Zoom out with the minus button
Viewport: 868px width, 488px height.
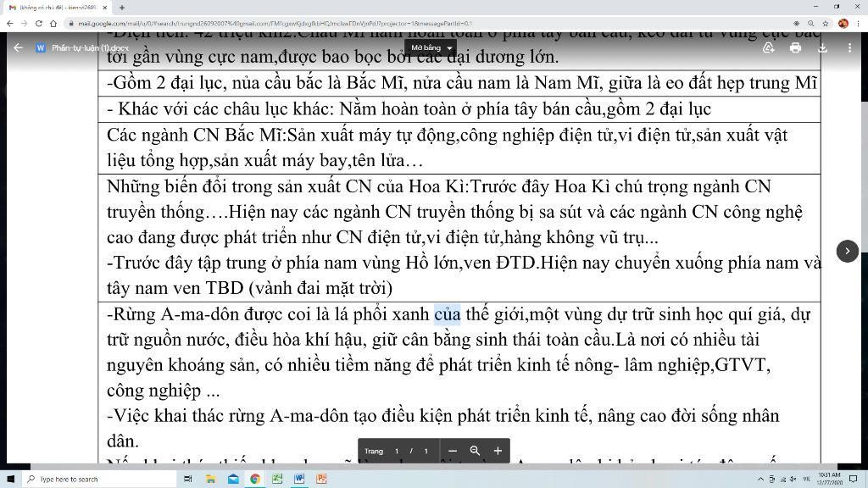click(453, 451)
